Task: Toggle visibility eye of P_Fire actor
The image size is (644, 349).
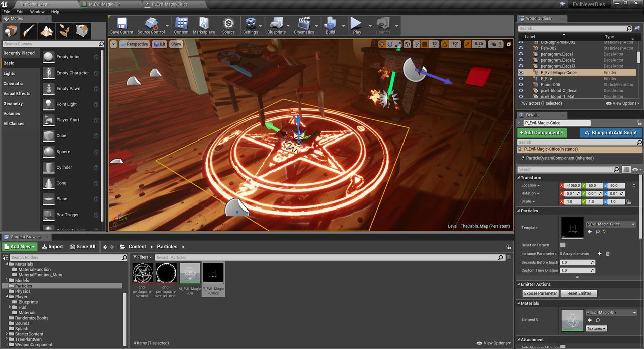Action: (x=521, y=79)
